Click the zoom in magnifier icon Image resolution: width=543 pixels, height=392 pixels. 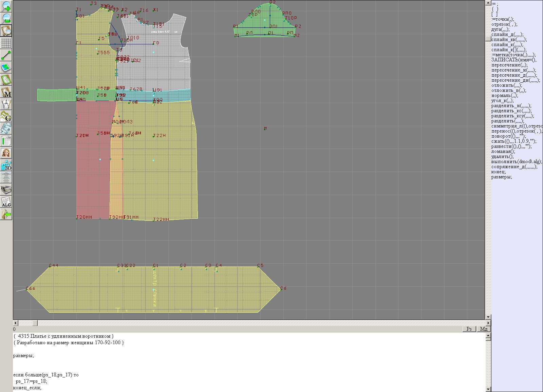pyautogui.click(x=6, y=6)
